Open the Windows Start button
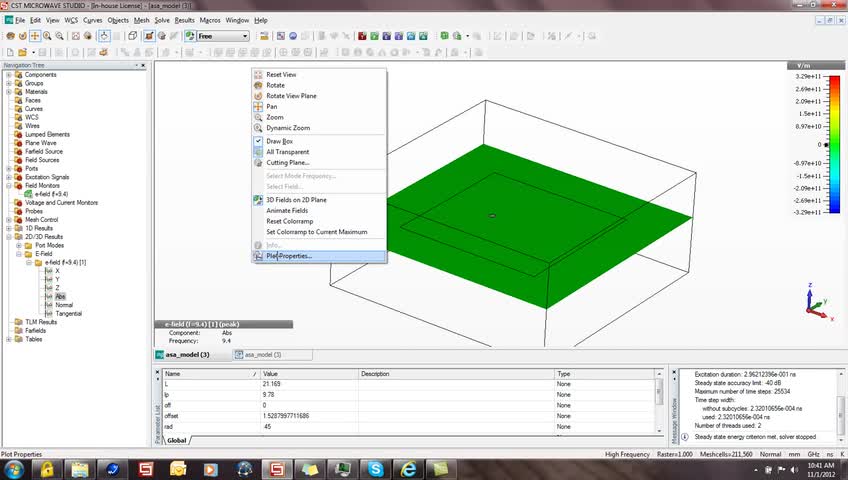The width and height of the screenshot is (848, 480). click(14, 469)
